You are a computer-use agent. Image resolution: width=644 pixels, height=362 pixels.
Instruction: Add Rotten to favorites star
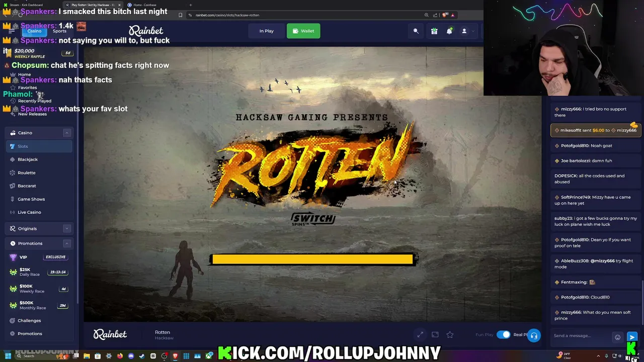point(450,335)
